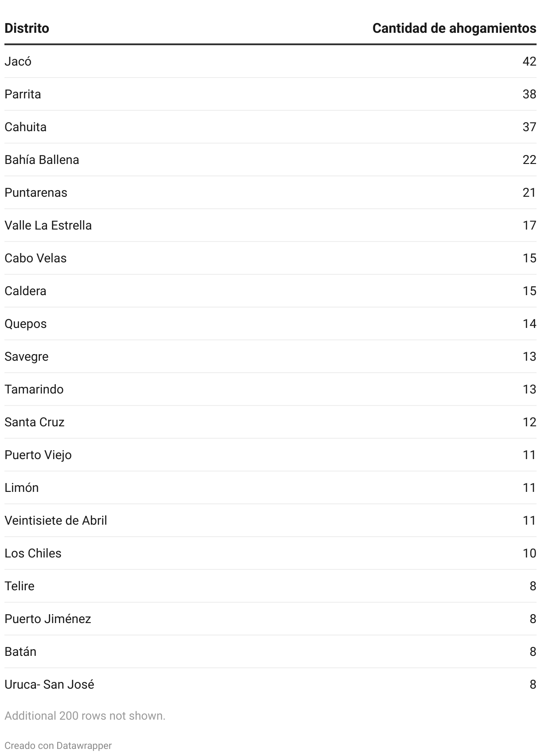
Task: Select the Caldera row
Action: tap(25, 291)
